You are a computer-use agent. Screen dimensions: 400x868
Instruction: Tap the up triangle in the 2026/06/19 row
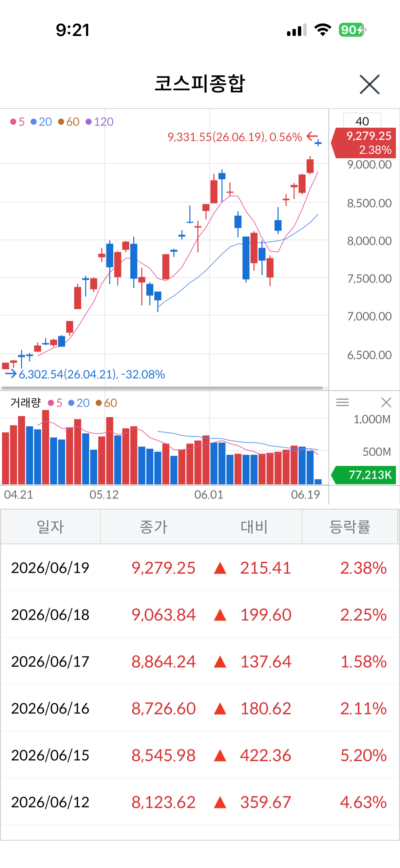pyautogui.click(x=220, y=568)
